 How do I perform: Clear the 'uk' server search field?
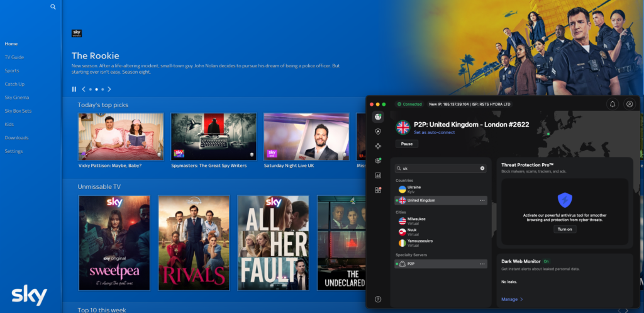tap(482, 168)
